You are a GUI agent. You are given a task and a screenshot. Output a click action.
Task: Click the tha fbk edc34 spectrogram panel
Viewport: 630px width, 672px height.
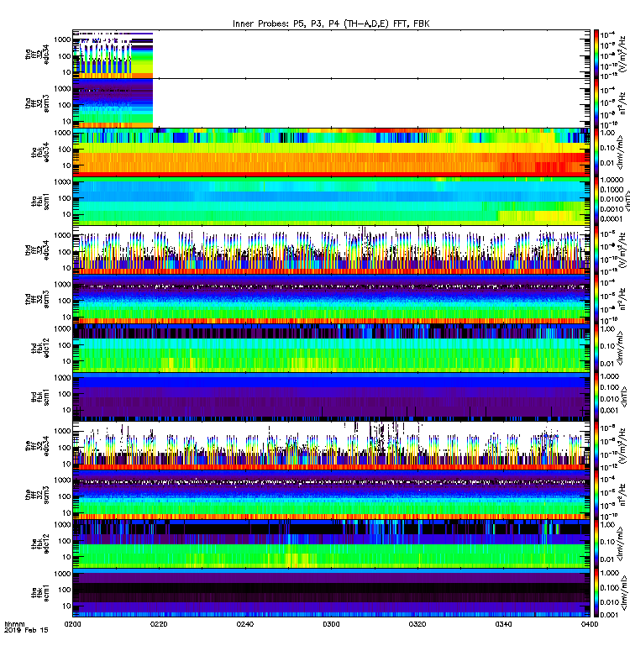pos(331,152)
